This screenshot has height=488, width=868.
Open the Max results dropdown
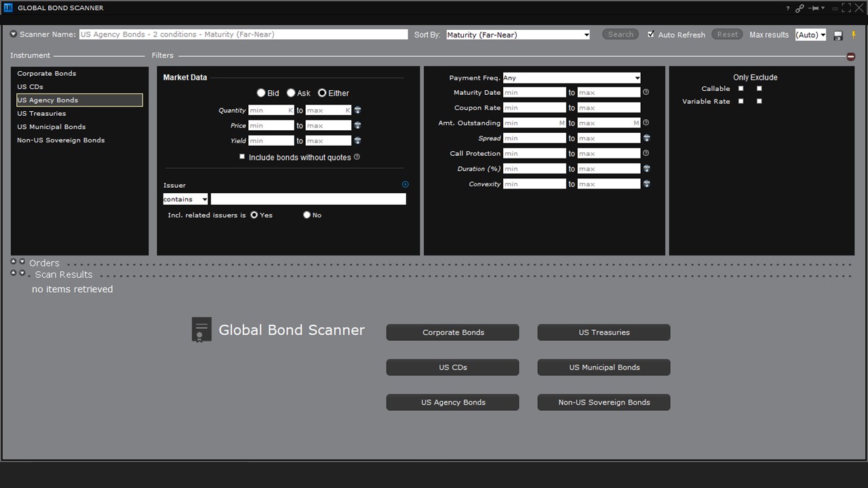810,35
